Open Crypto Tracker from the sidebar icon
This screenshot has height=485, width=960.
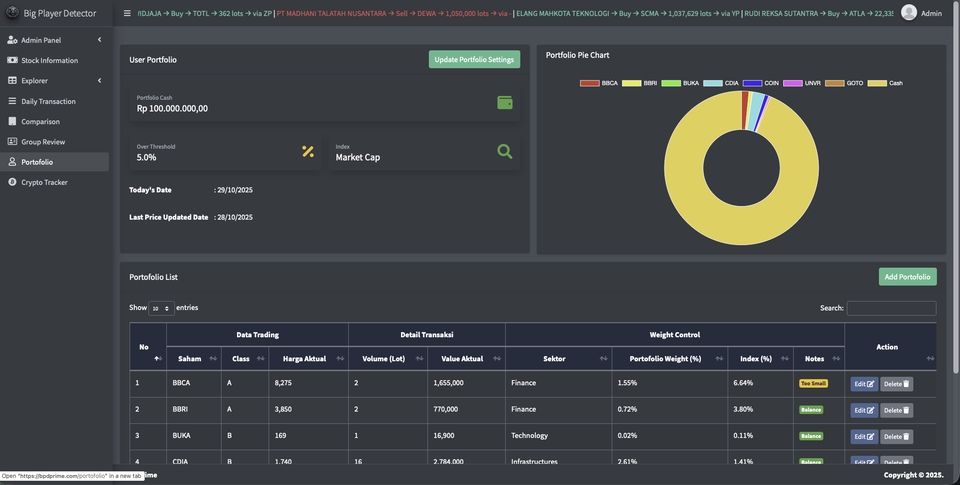[x=12, y=182]
